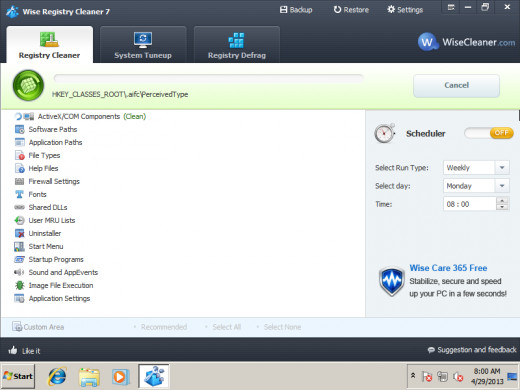Open the Windows Start menu

click(18, 376)
